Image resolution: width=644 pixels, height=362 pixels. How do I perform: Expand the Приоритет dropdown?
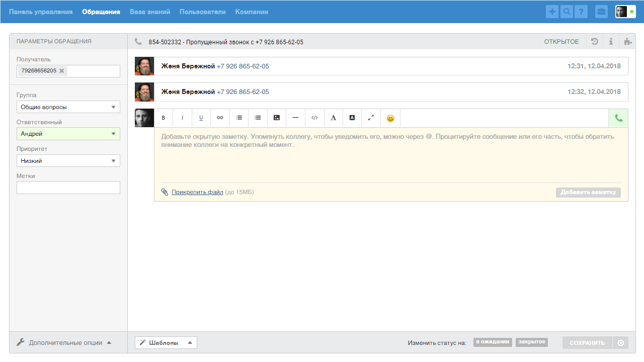[68, 160]
